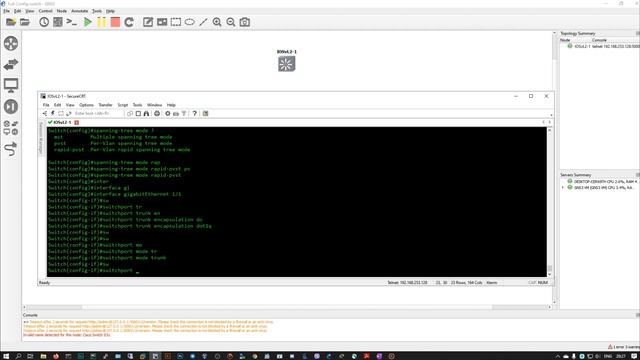Open SecureCRT Script menu
This screenshot has width=640, height=360.
tap(123, 105)
